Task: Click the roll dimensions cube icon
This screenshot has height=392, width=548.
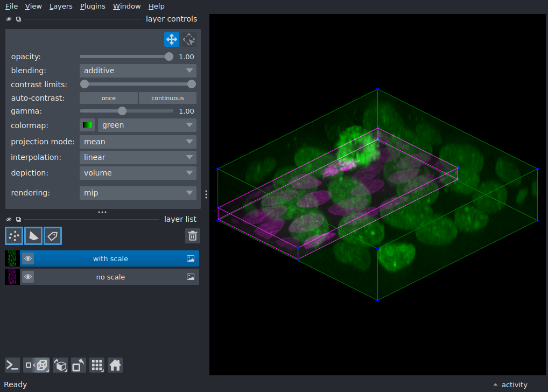Action: point(60,366)
